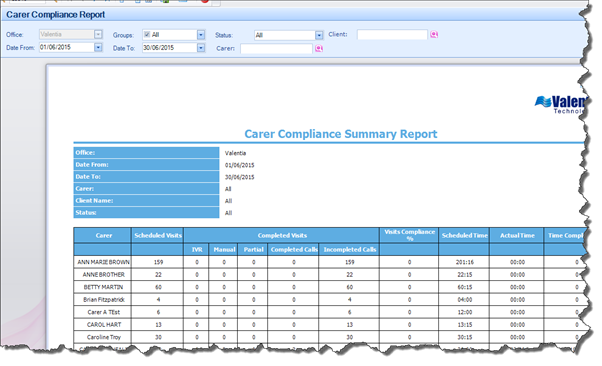Click scheduled time 60:15

tap(465, 287)
